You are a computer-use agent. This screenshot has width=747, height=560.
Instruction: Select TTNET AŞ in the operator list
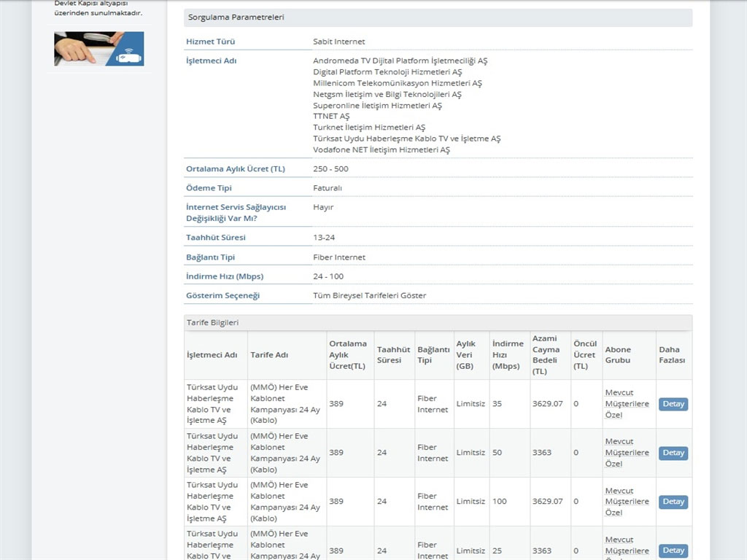(x=331, y=116)
